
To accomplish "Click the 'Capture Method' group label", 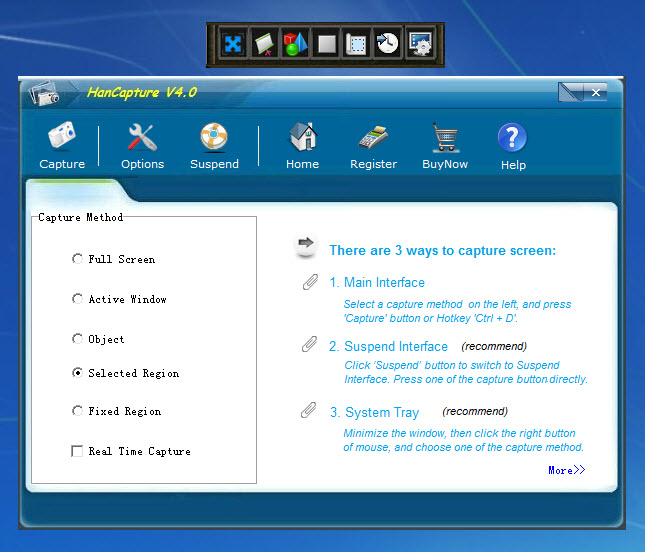I will 81,217.
